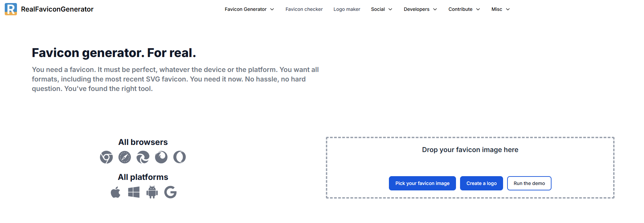Click the Safari compass icon

click(125, 157)
